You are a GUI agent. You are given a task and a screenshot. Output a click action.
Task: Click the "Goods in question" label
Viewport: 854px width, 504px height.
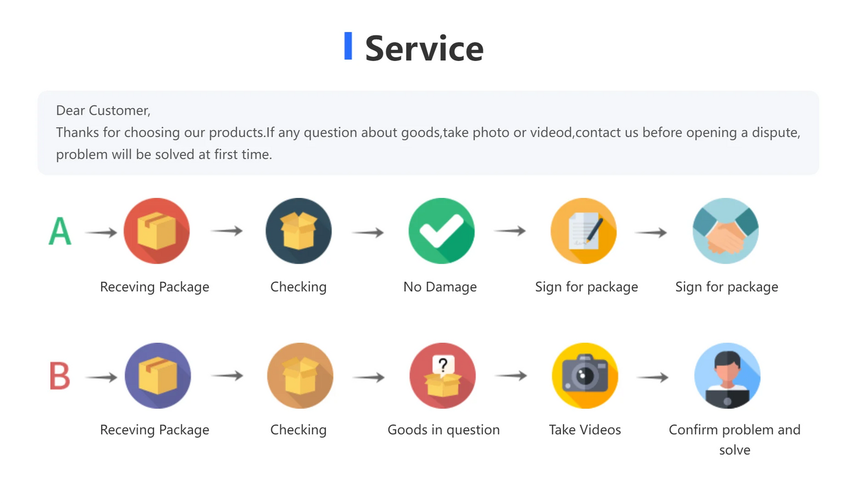point(443,430)
